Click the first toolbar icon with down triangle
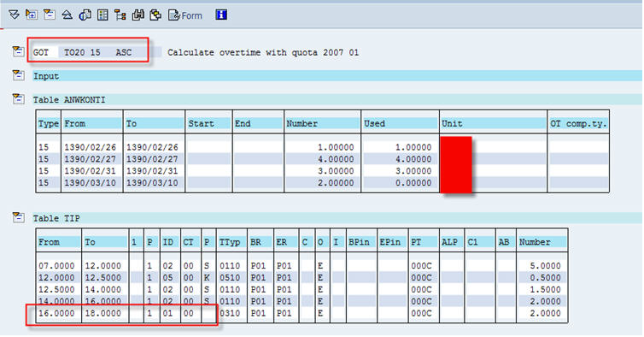Screen dimensions: 644x337 [x=14, y=15]
